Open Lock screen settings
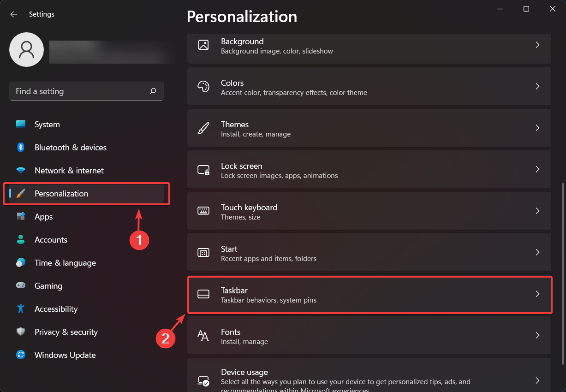 (x=369, y=169)
